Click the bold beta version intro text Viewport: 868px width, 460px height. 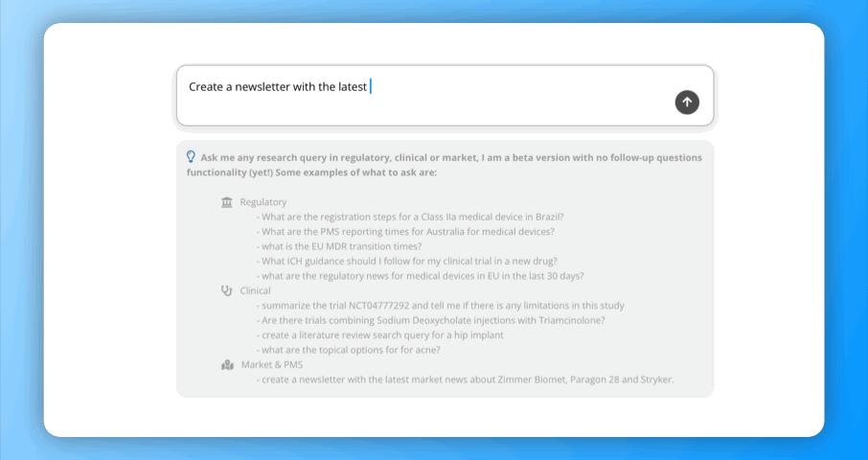point(445,165)
